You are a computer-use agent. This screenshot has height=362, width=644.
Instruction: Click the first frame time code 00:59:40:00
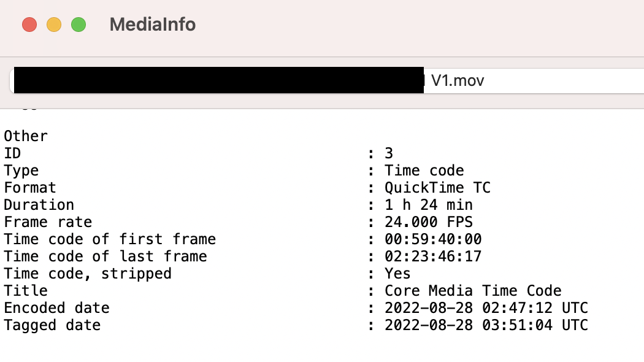pos(433,239)
